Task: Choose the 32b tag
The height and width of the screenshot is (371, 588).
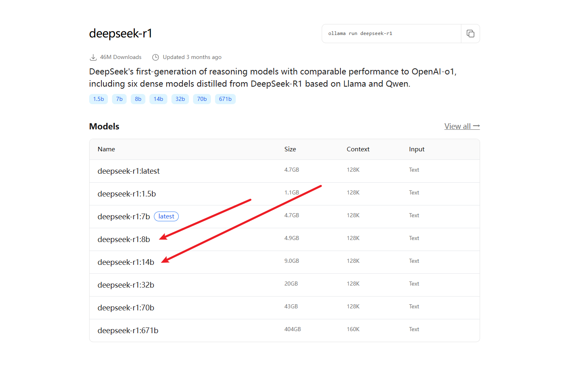Action: 180,99
